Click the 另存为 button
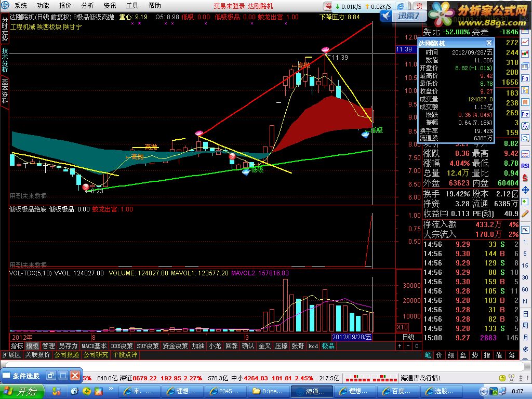532x399 pixels. point(68,345)
